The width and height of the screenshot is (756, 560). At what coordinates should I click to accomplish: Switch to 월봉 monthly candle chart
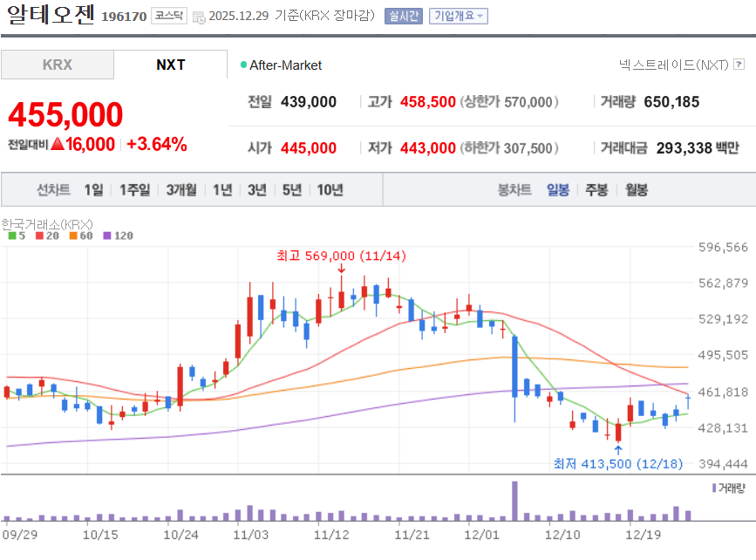point(637,190)
